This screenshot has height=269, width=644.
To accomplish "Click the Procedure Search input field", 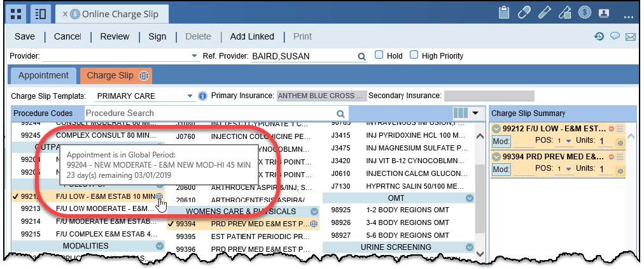I will point(210,113).
